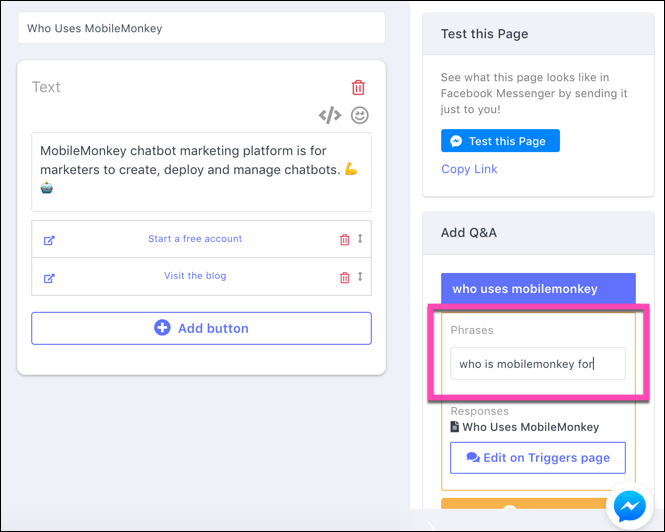Click the 'who uses mobilemonkey' Q&A header
Image resolution: width=665 pixels, height=532 pixels.
click(538, 288)
